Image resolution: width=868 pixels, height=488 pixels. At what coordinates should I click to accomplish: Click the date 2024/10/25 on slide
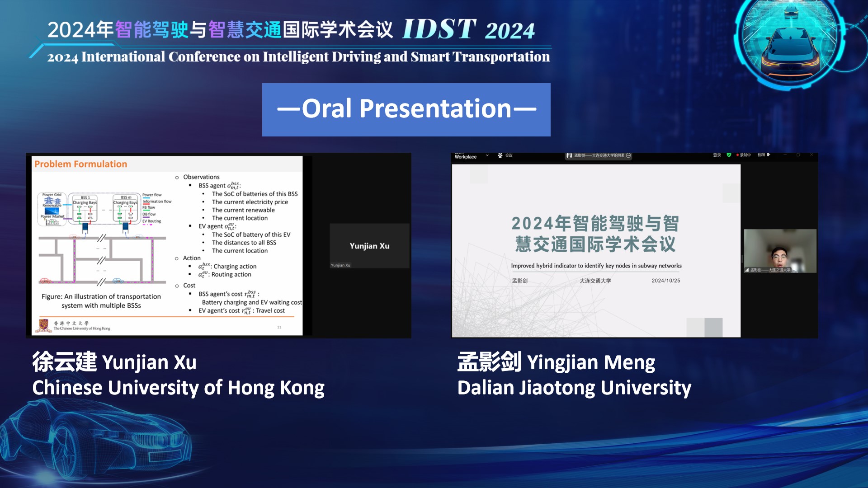pos(666,281)
